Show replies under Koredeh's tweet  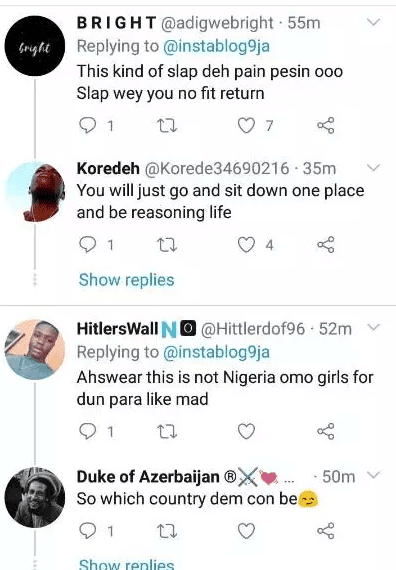click(x=127, y=280)
